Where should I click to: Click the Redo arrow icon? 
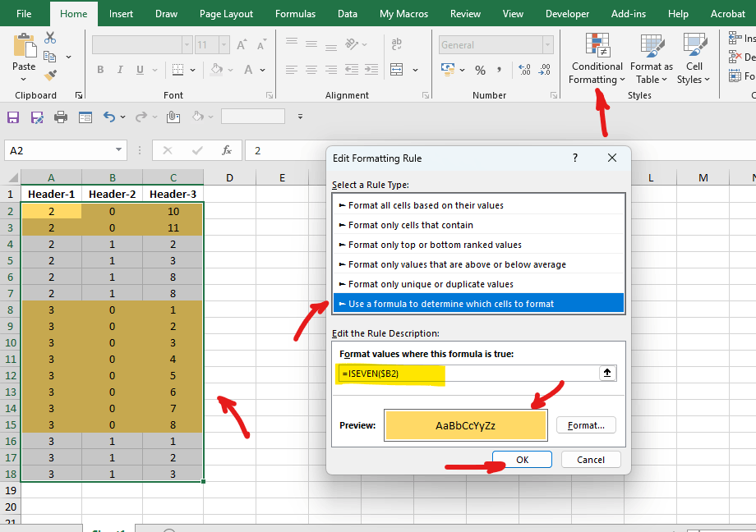[x=141, y=117]
